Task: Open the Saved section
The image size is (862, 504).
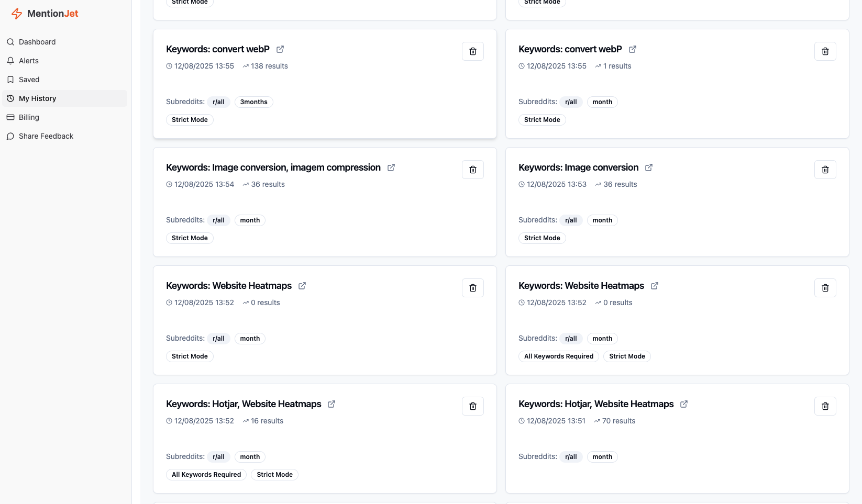Action: [65, 80]
